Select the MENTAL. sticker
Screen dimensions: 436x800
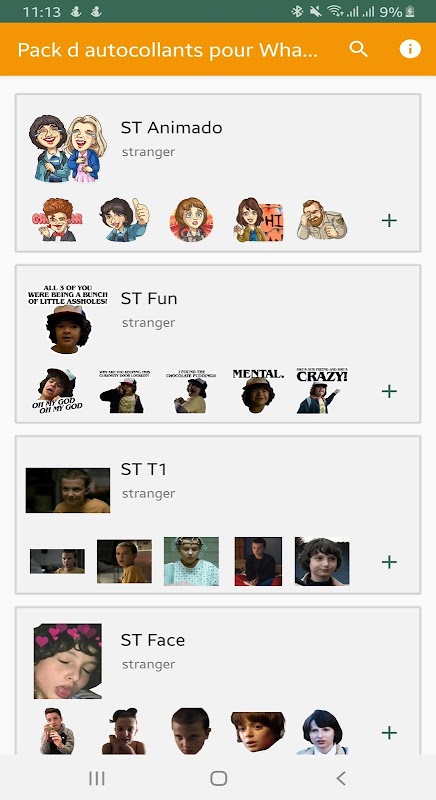click(258, 391)
